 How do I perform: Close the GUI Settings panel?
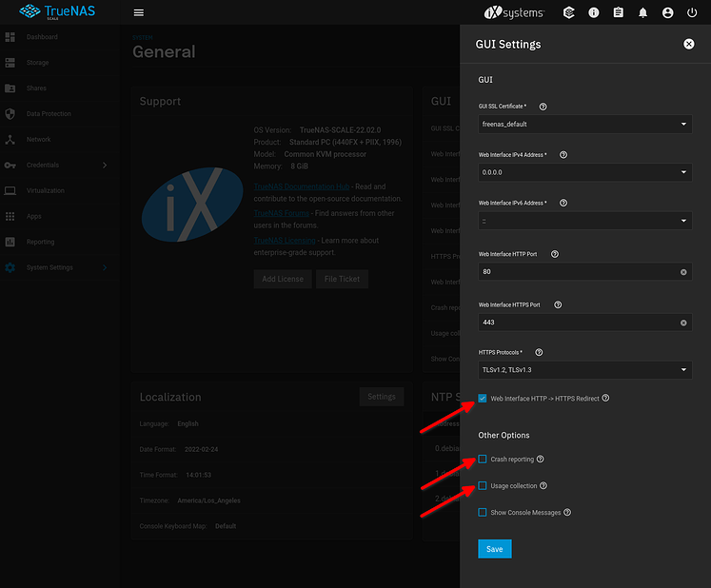coord(688,44)
